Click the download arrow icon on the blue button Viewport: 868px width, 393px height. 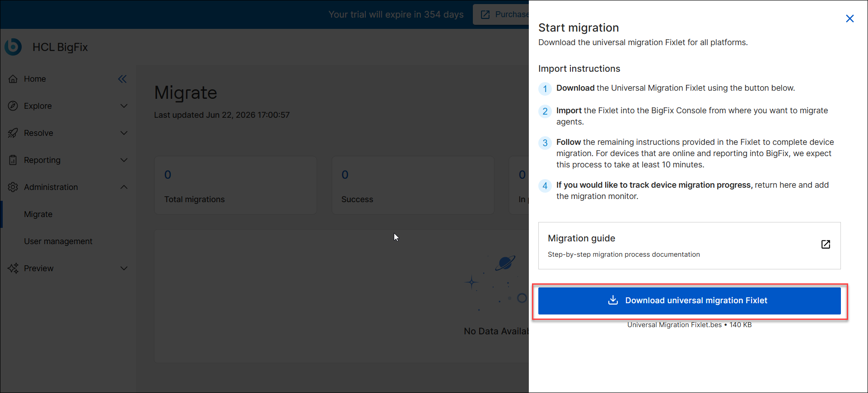tap(613, 300)
